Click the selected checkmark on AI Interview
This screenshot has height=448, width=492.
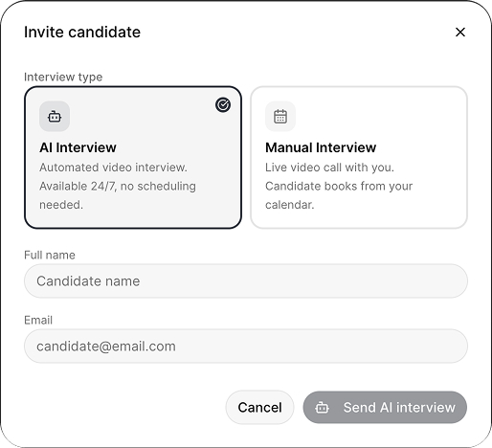223,104
